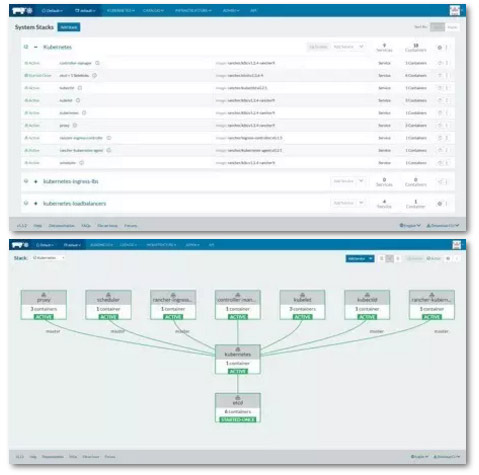
Task: Open Documentation link in the upper footer
Action: [x=62, y=226]
